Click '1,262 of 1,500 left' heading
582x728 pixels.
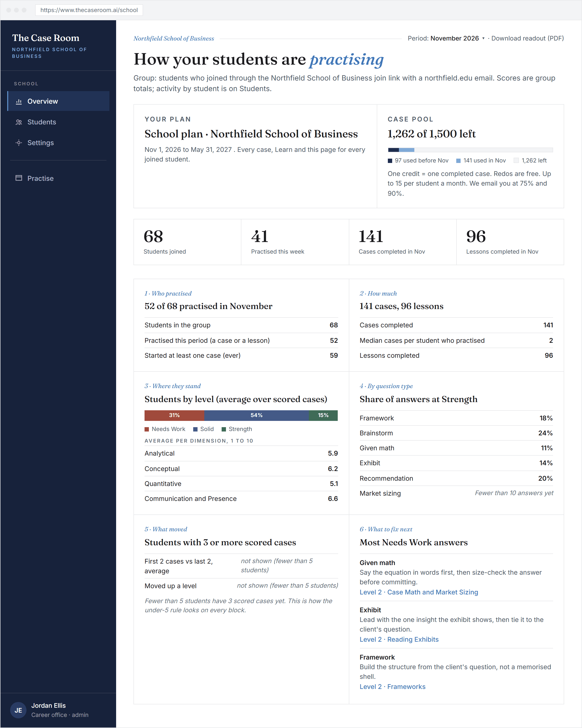(431, 134)
